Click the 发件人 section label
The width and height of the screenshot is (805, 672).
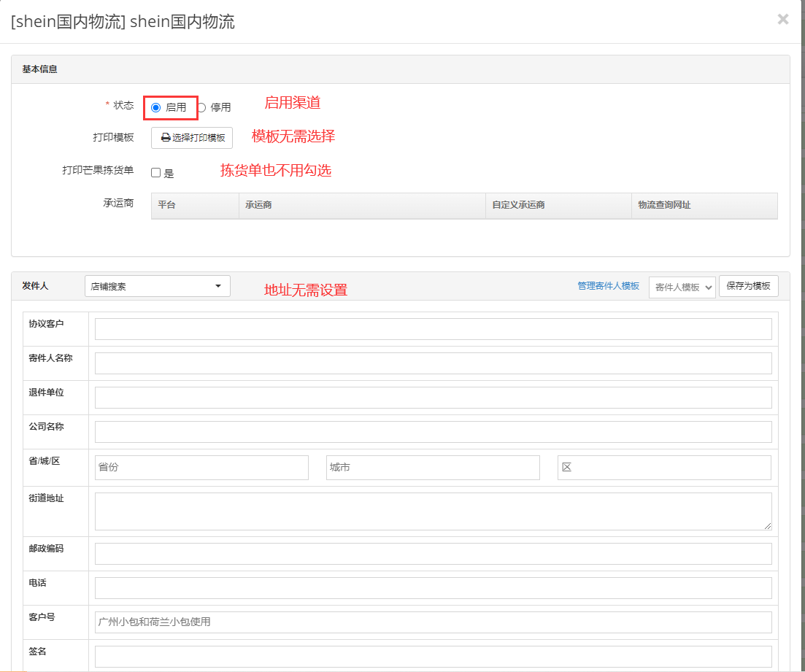(x=35, y=286)
